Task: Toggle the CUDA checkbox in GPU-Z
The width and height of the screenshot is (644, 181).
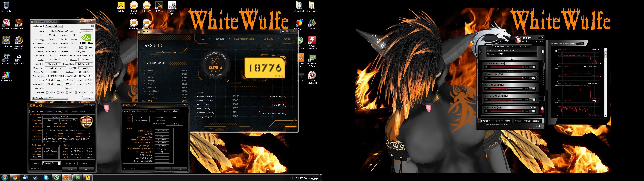Action: coord(58,93)
